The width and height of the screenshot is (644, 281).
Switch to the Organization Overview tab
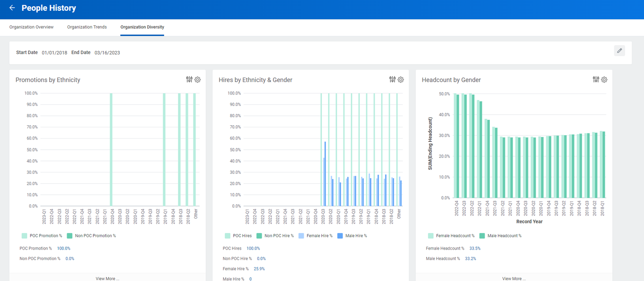[x=31, y=27]
